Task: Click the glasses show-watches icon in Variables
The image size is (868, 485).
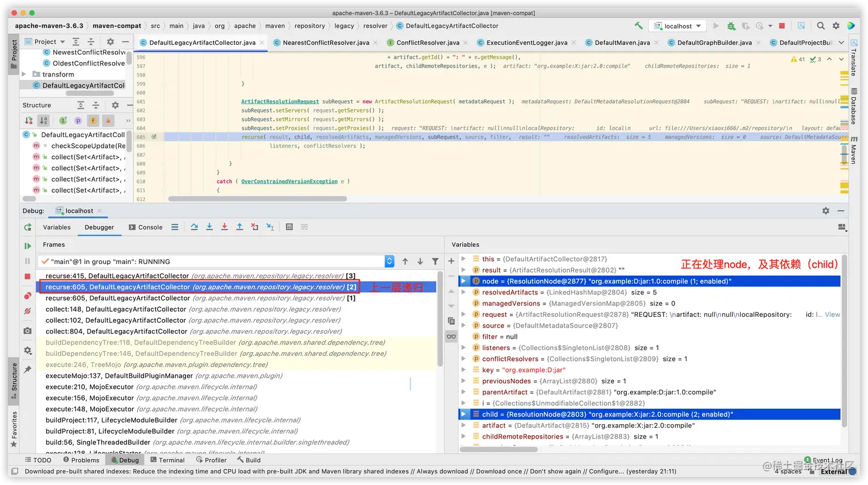Action: (451, 336)
